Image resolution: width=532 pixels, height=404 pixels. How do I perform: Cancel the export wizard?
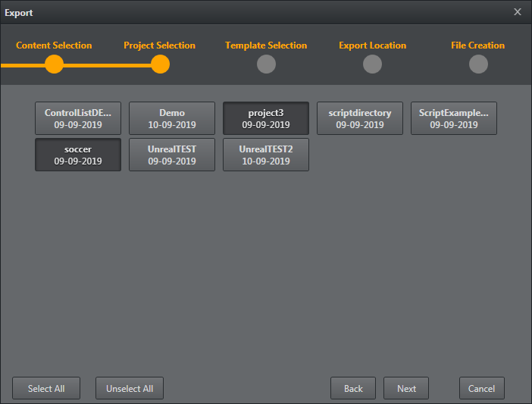pos(481,388)
